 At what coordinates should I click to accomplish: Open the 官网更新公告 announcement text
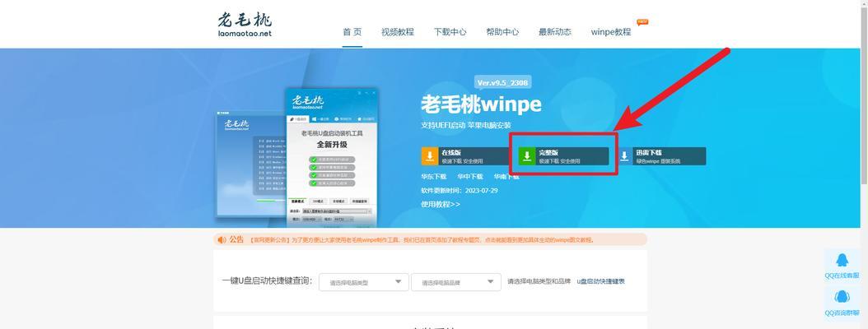422,240
